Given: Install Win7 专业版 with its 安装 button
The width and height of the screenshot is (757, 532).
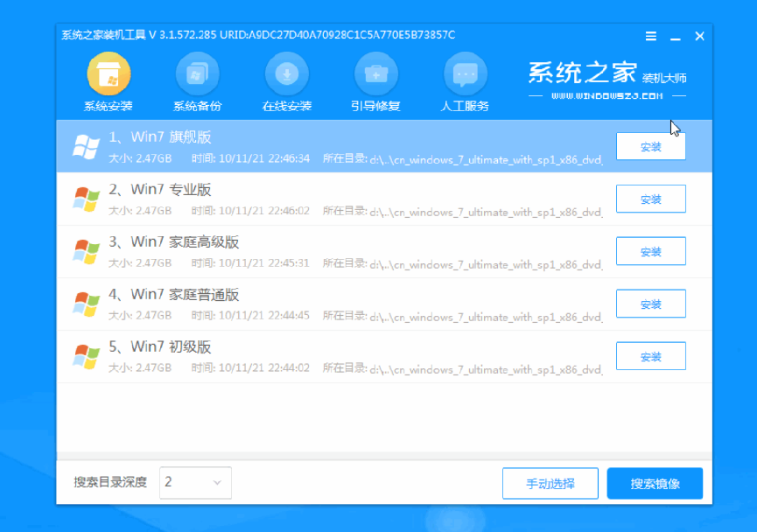Looking at the screenshot, I should tap(651, 199).
